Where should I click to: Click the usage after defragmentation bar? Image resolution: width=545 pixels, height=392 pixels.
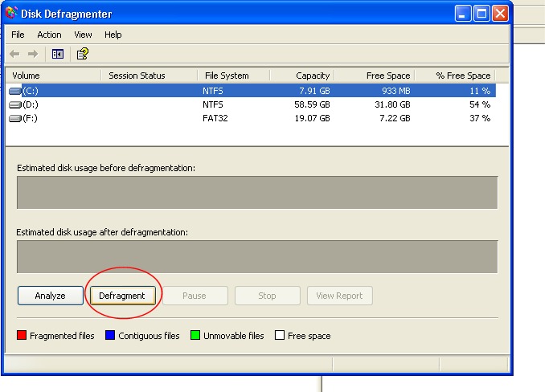257,256
